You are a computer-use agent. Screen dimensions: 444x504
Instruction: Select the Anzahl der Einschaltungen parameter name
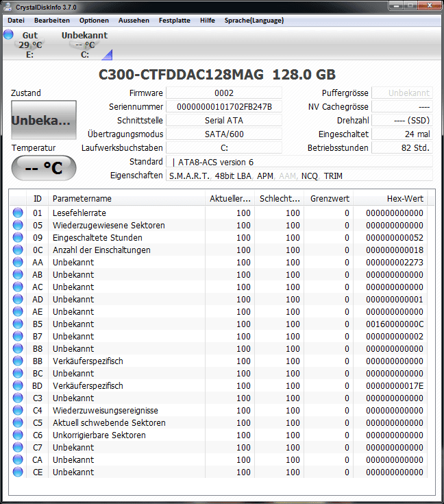(101, 250)
